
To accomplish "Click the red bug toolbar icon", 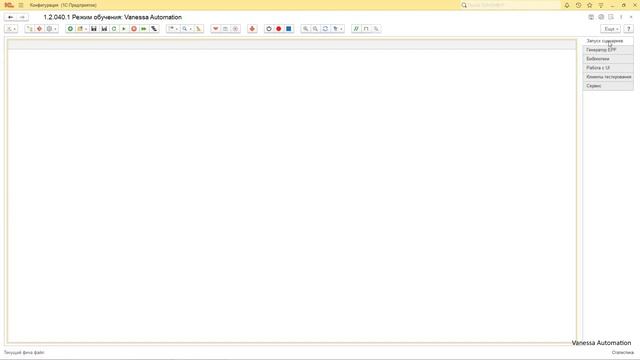I will [252, 29].
